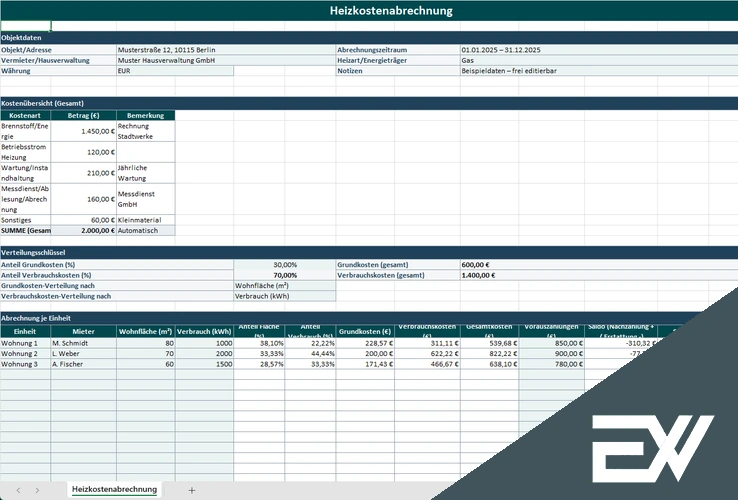Select the Kostenart column header
The width and height of the screenshot is (738, 500).
click(25, 115)
